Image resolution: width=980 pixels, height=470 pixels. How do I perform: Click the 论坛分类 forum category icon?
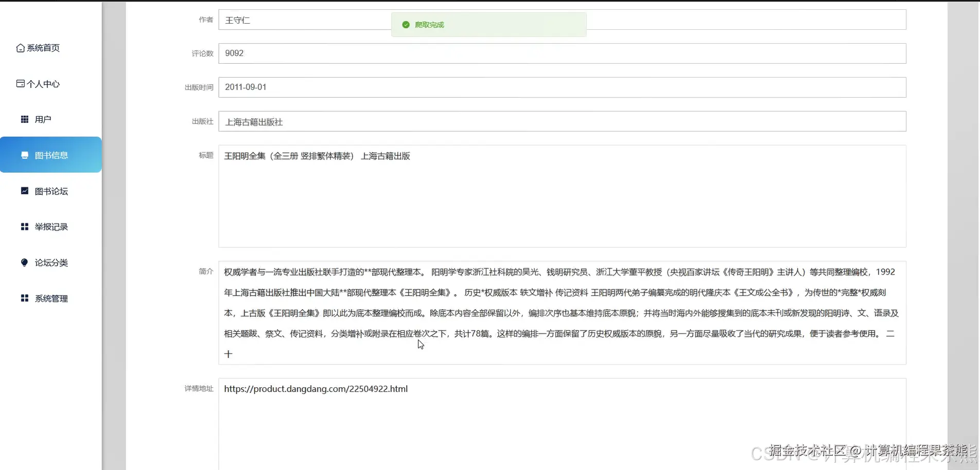(x=24, y=262)
